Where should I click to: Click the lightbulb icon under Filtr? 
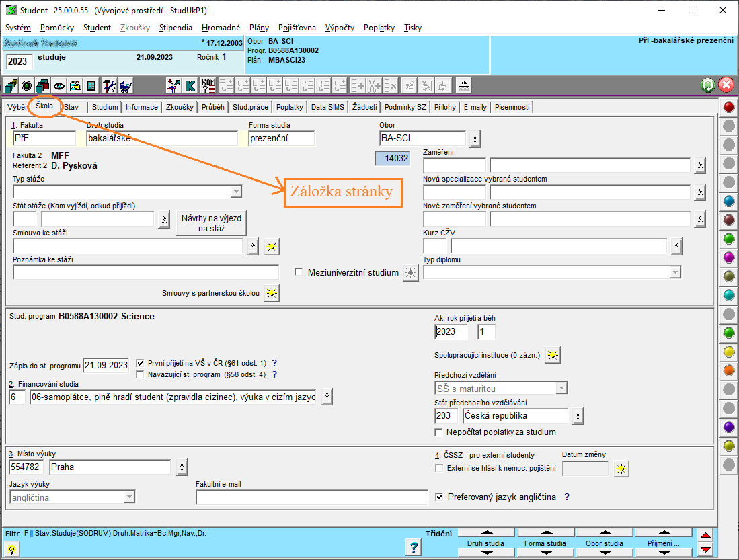(11, 549)
